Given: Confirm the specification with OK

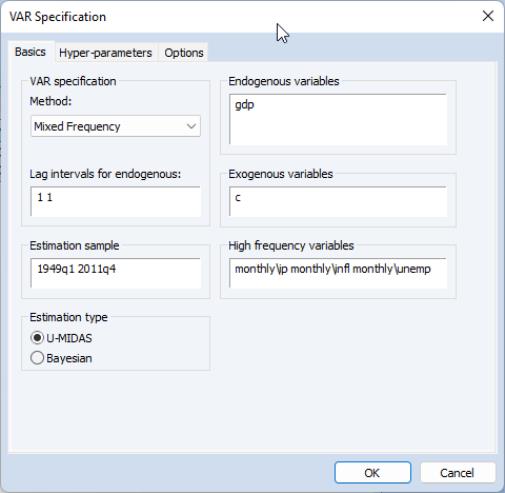Looking at the screenshot, I should [372, 472].
